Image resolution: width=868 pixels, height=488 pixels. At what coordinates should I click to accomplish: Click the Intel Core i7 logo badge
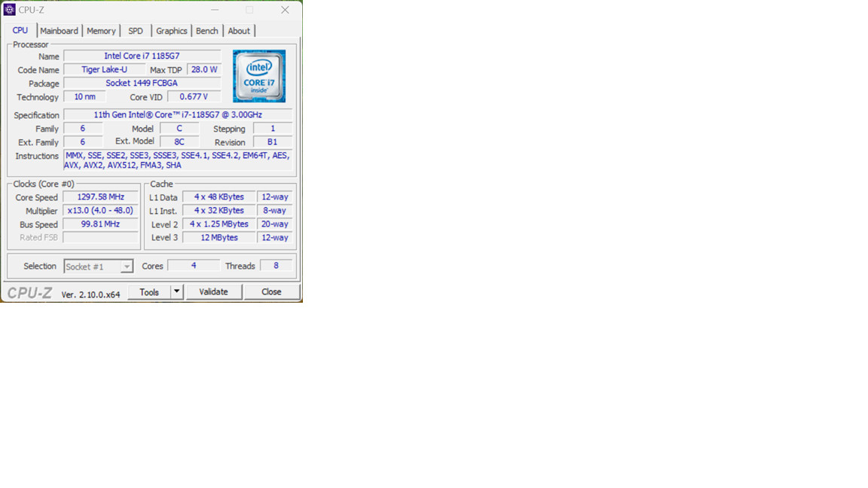click(x=259, y=76)
